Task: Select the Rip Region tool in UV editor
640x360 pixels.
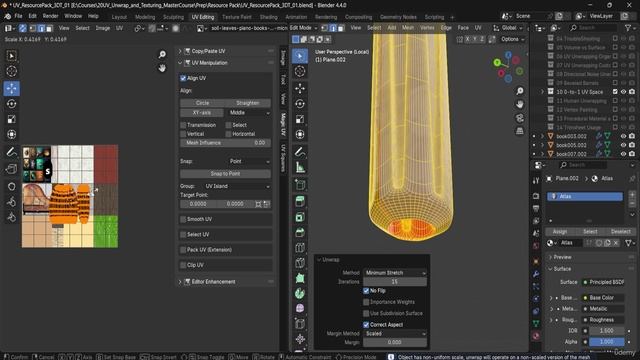Action: point(11,169)
